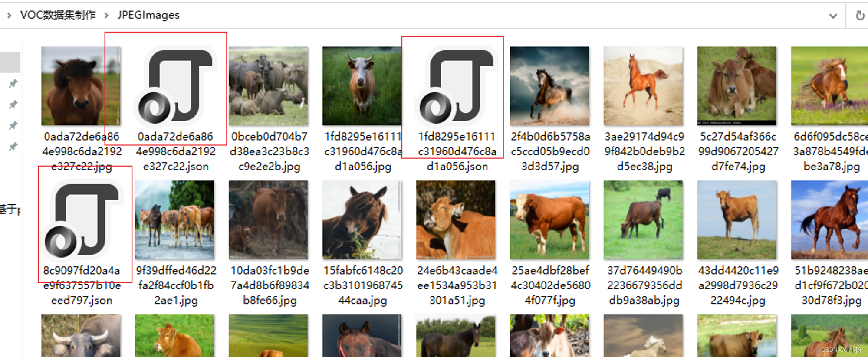This screenshot has width=868, height=357.
Task: Select thumbnail 10da03fc1b9de...b8fe66.jpg brown cow
Action: click(x=268, y=220)
